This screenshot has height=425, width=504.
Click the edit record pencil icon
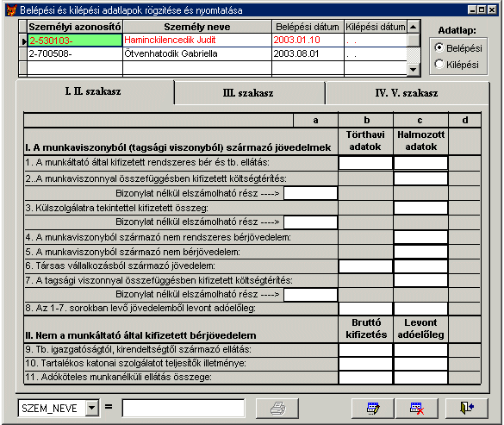(x=373, y=409)
